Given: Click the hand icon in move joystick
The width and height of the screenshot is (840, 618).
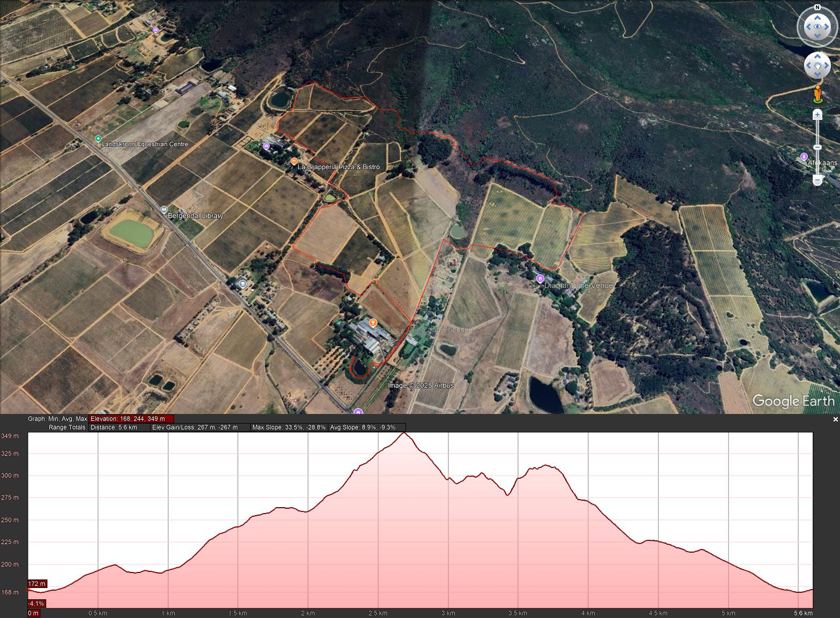Looking at the screenshot, I should pyautogui.click(x=817, y=65).
